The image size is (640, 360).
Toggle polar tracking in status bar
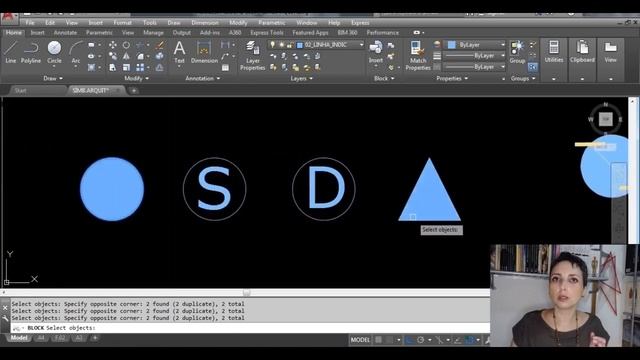click(420, 340)
